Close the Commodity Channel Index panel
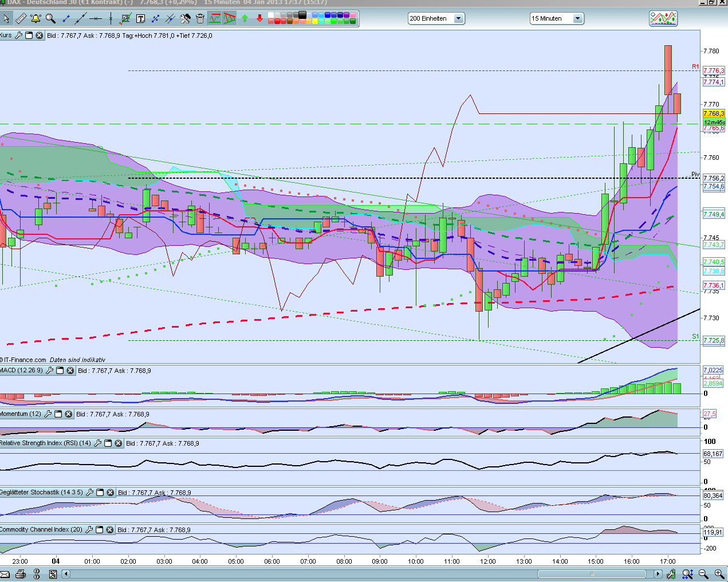 tap(109, 530)
